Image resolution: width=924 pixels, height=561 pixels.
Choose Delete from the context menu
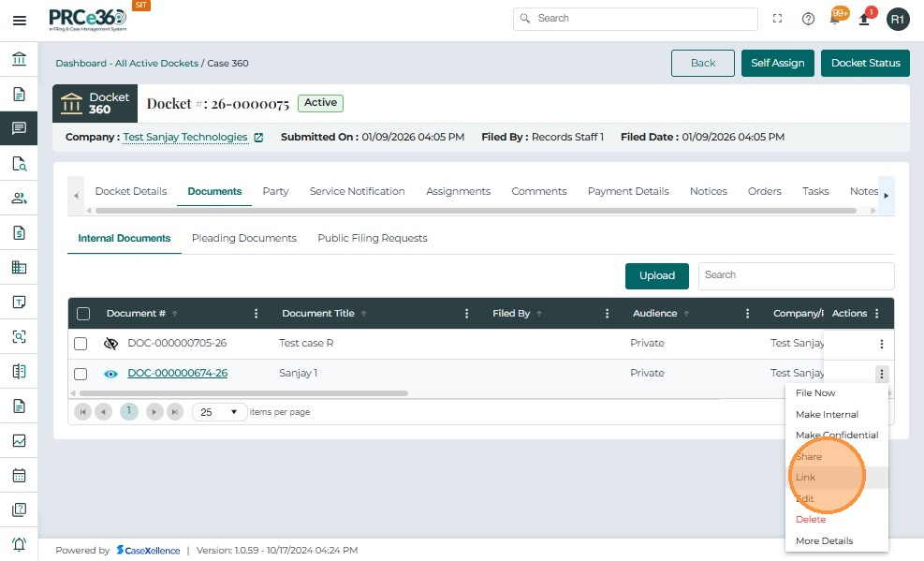(x=811, y=520)
